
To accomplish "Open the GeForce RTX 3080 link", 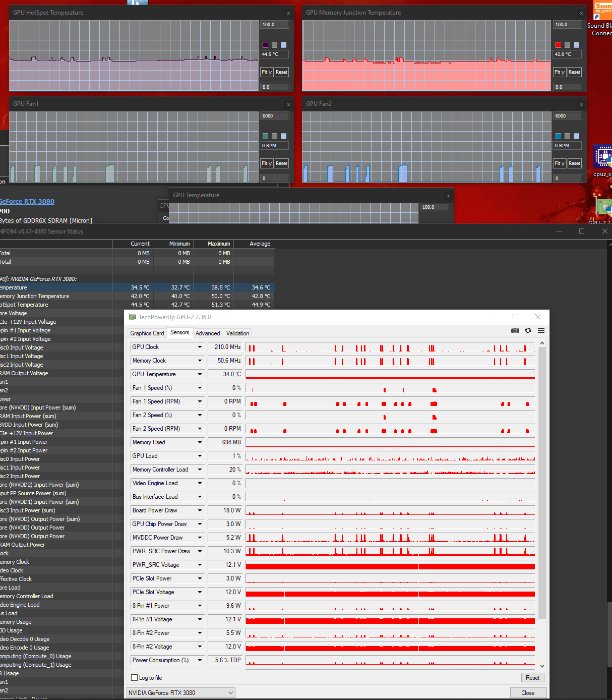I will [x=27, y=201].
